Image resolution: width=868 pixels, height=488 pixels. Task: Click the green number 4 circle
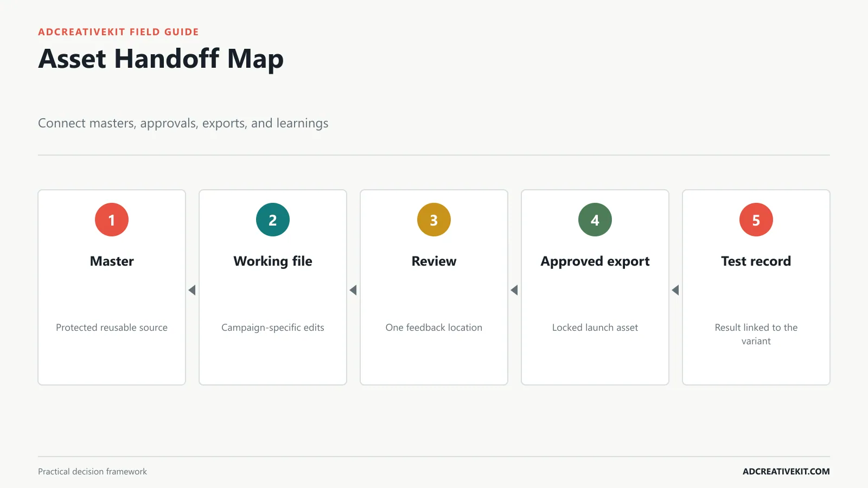[595, 220]
